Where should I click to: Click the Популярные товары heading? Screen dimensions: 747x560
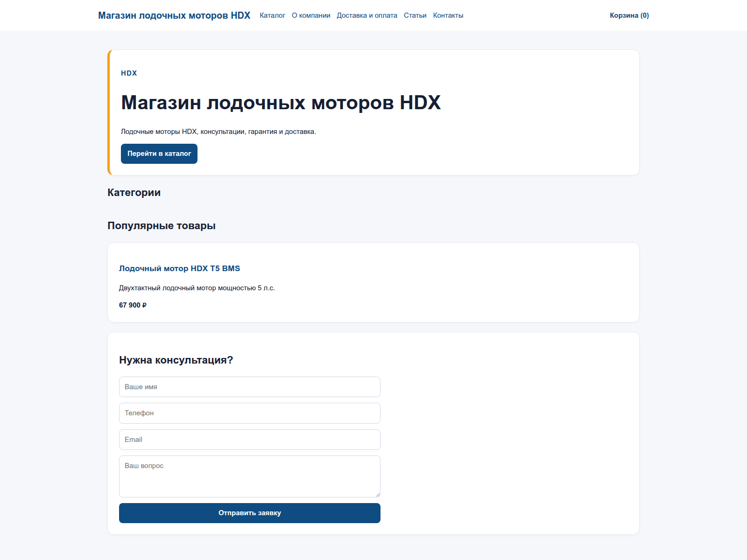point(162,226)
